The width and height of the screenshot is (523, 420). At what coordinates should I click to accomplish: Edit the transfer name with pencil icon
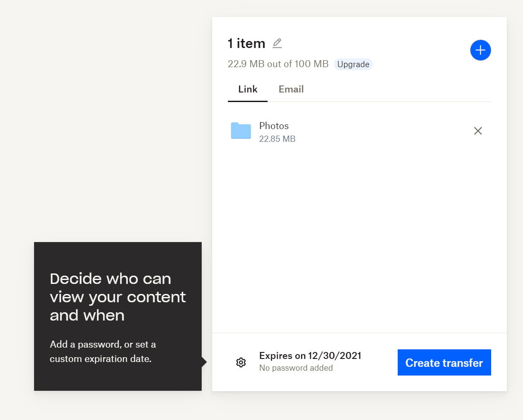[x=277, y=43]
